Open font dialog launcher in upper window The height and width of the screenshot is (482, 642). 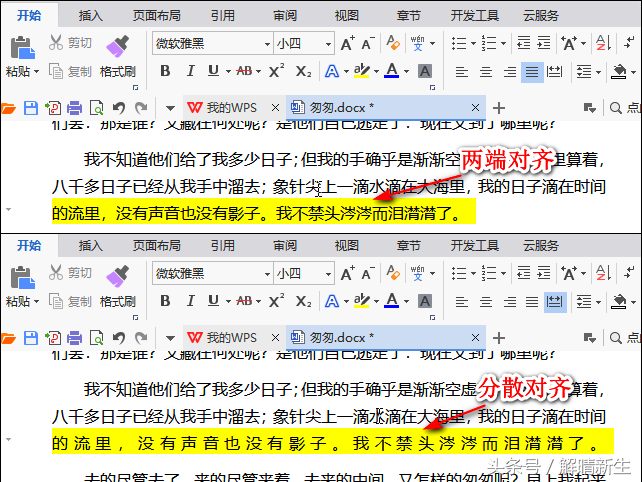pos(432,88)
